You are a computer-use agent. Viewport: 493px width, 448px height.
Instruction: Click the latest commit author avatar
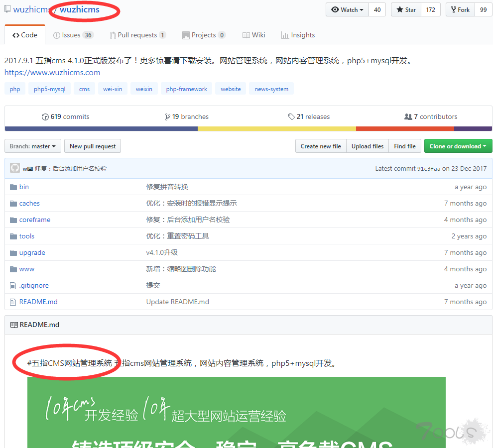(x=15, y=168)
